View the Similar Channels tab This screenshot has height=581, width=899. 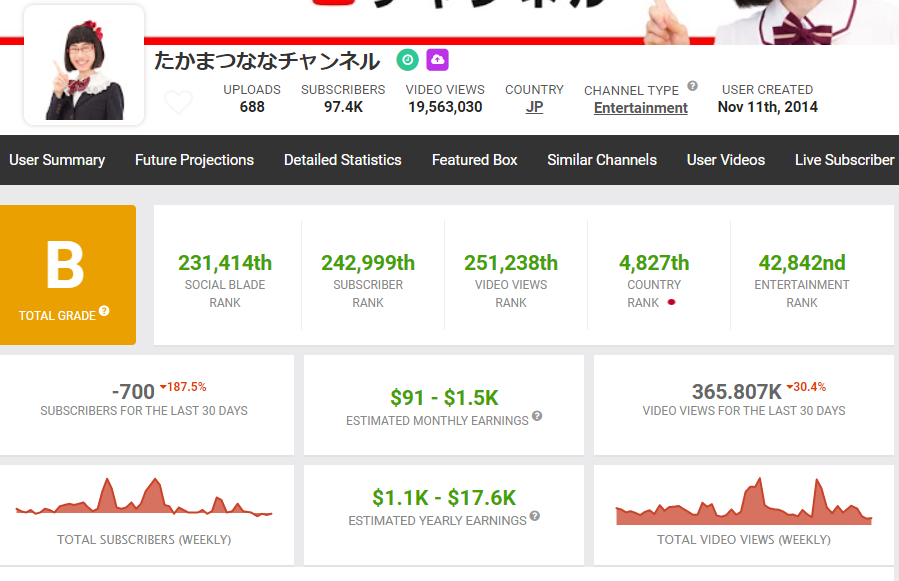click(x=602, y=160)
